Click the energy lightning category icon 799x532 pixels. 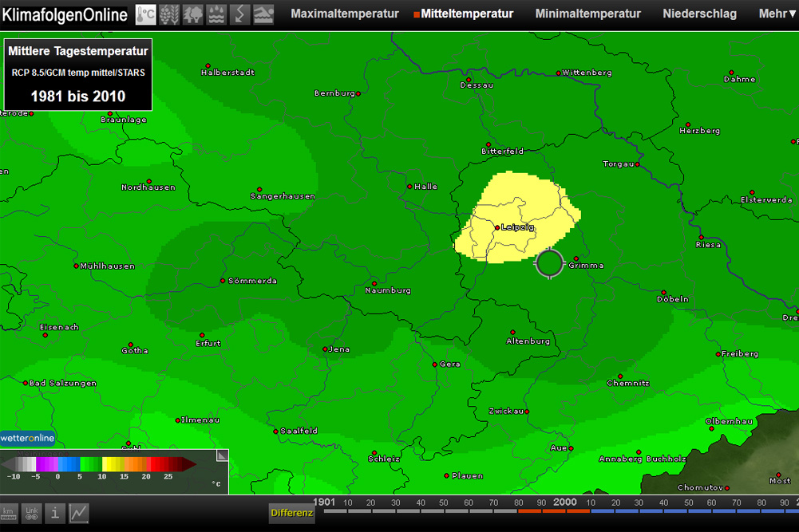239,14
